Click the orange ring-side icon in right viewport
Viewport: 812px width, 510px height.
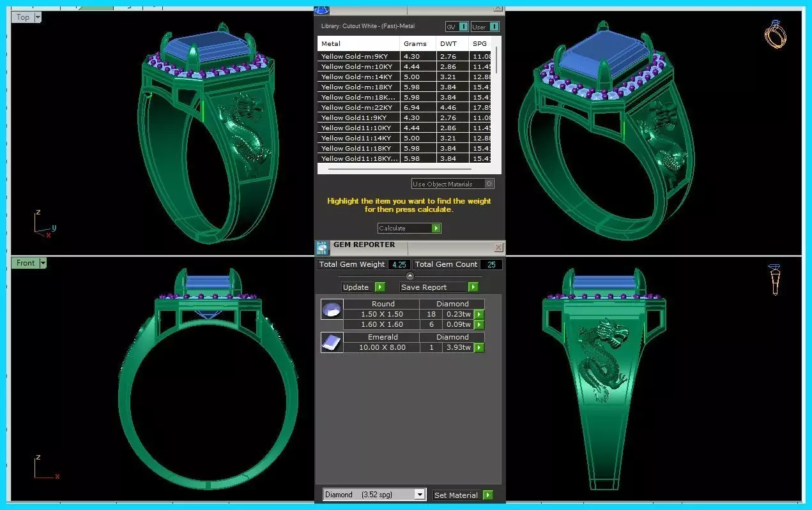pos(775,280)
